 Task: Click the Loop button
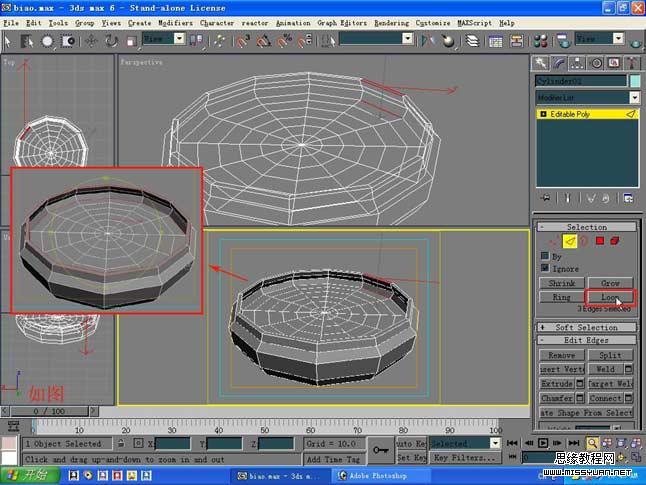tap(610, 297)
